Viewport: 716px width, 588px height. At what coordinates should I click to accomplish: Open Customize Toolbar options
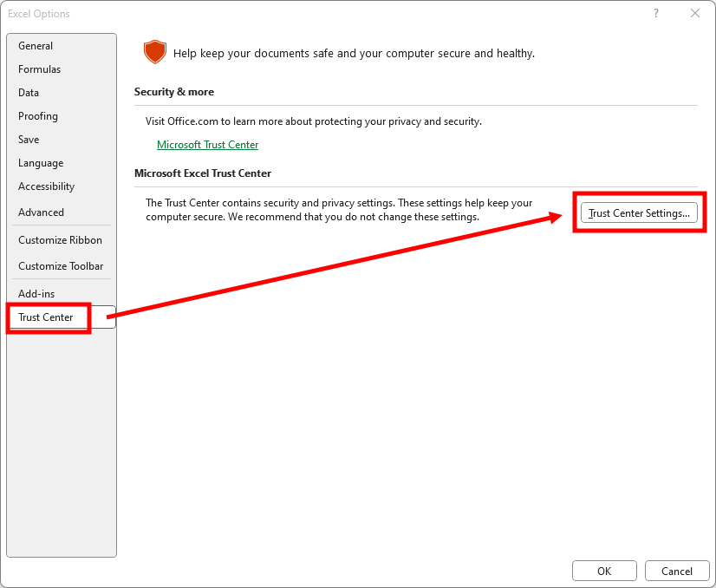pyautogui.click(x=61, y=266)
